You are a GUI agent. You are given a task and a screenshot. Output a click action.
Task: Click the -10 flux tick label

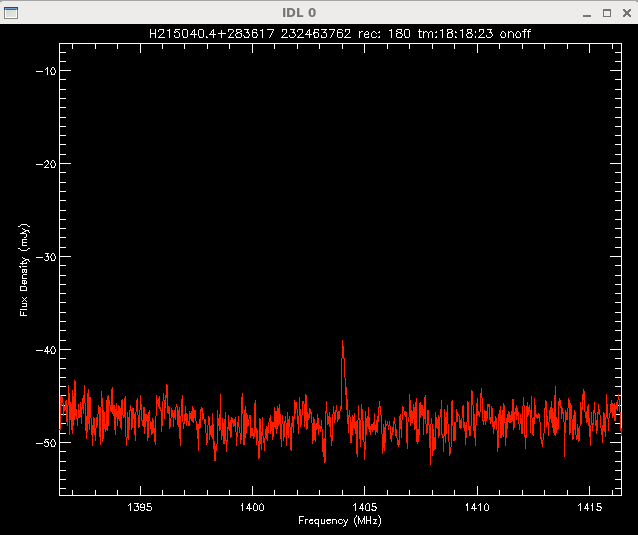[x=45, y=71]
